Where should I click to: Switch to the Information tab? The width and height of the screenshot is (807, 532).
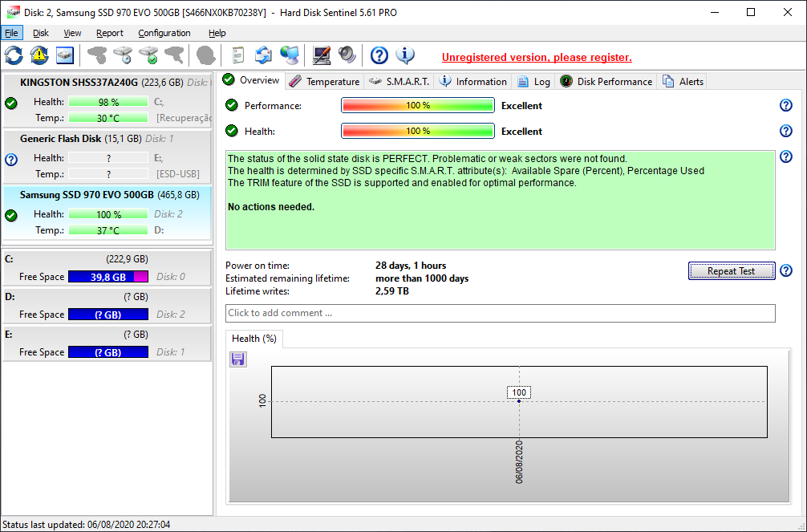click(473, 81)
